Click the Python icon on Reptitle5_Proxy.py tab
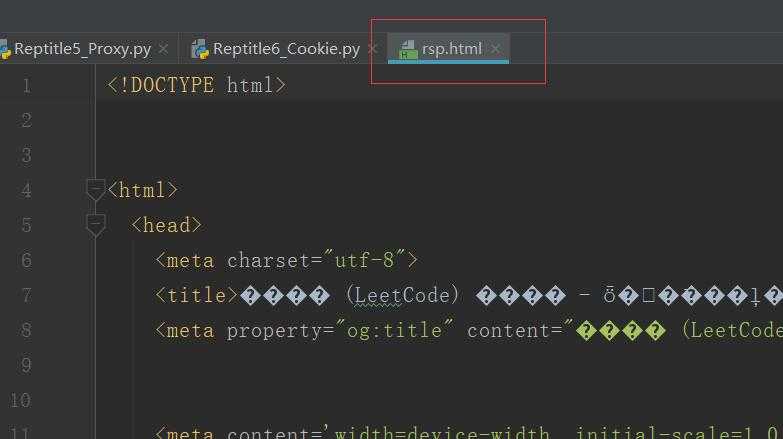 [x=5, y=49]
